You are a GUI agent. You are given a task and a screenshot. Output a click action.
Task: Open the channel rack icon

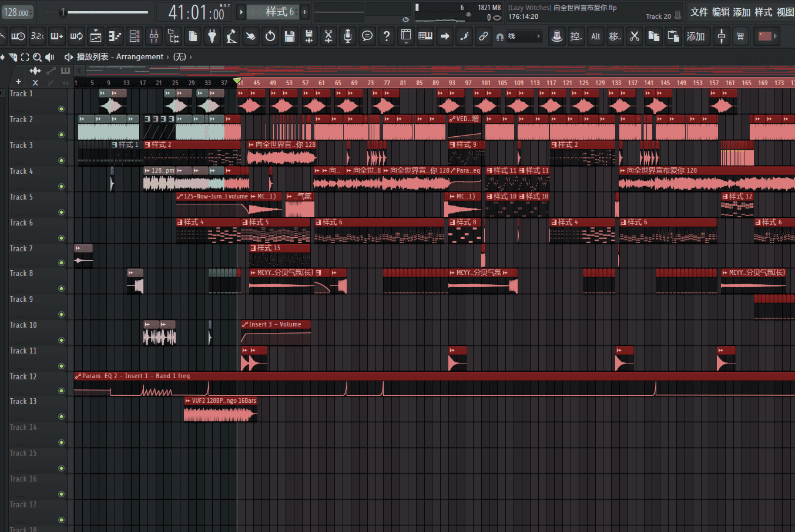(135, 36)
